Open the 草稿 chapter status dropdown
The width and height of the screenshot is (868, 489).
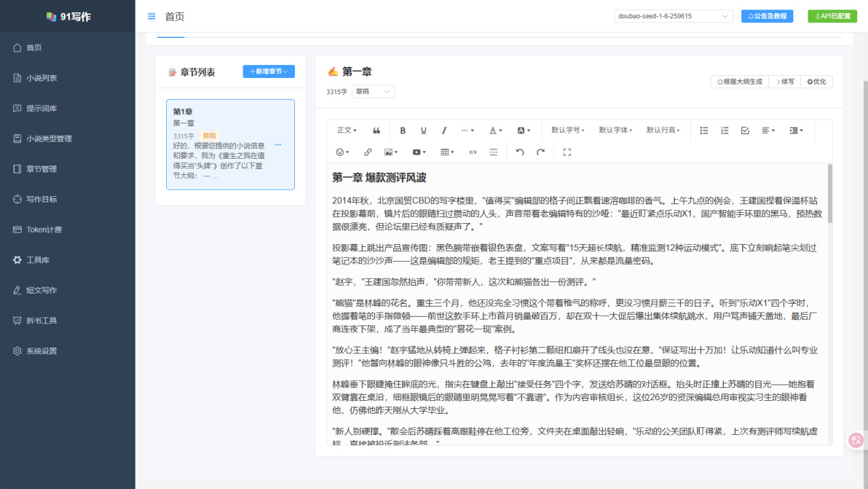click(x=372, y=92)
